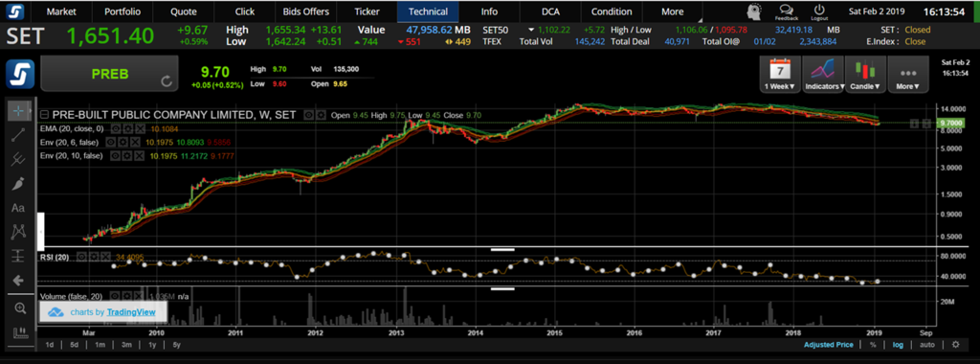Select the brush drawing tool
The height and width of the screenshot is (364, 980).
18,183
